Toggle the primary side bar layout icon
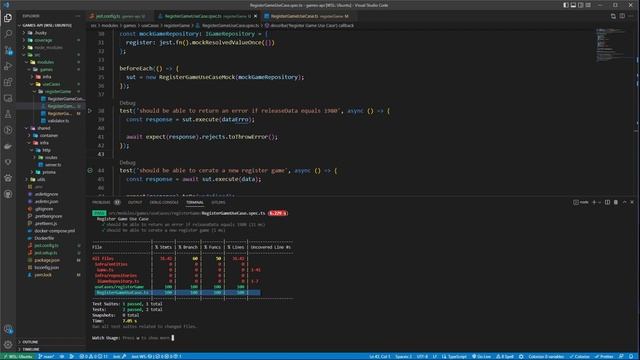 (566, 5)
